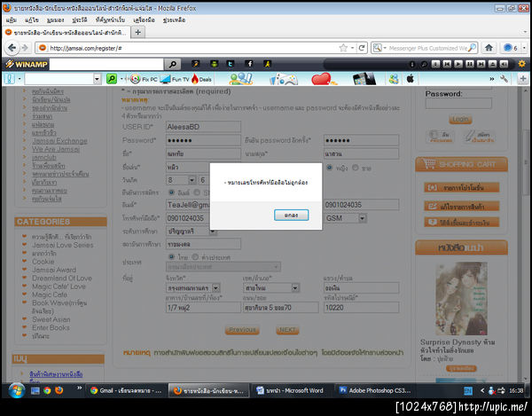Click the Winamp toolbar search magnifier button
Viewport: 532px width, 416px height.
[x=172, y=64]
